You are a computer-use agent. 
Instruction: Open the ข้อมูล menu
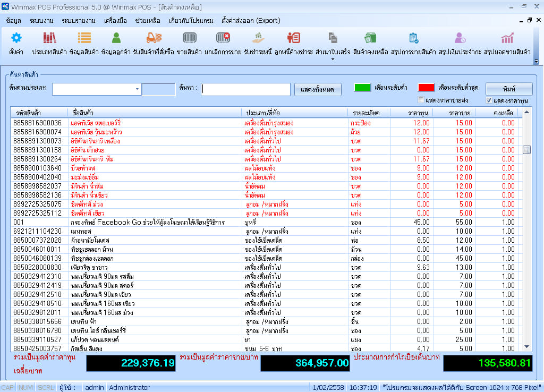point(13,21)
